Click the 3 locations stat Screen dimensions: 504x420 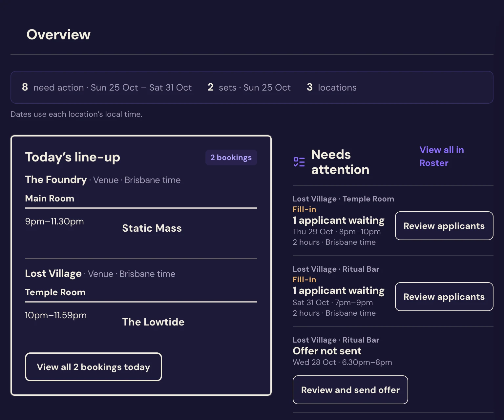coord(331,87)
